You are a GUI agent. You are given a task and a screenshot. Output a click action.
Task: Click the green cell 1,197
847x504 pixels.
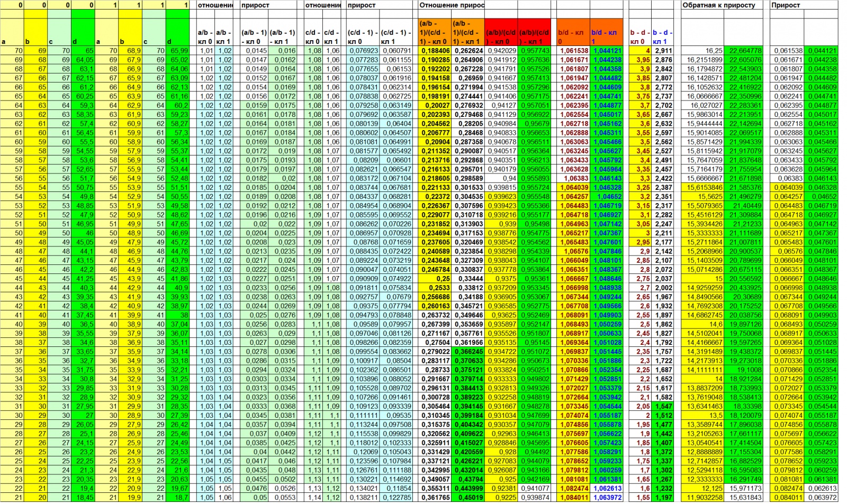pos(662,497)
